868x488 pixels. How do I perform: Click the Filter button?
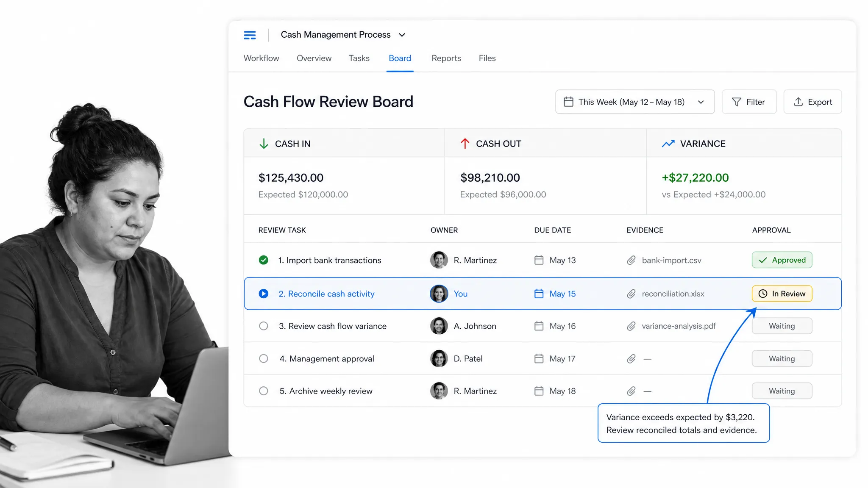pyautogui.click(x=749, y=102)
